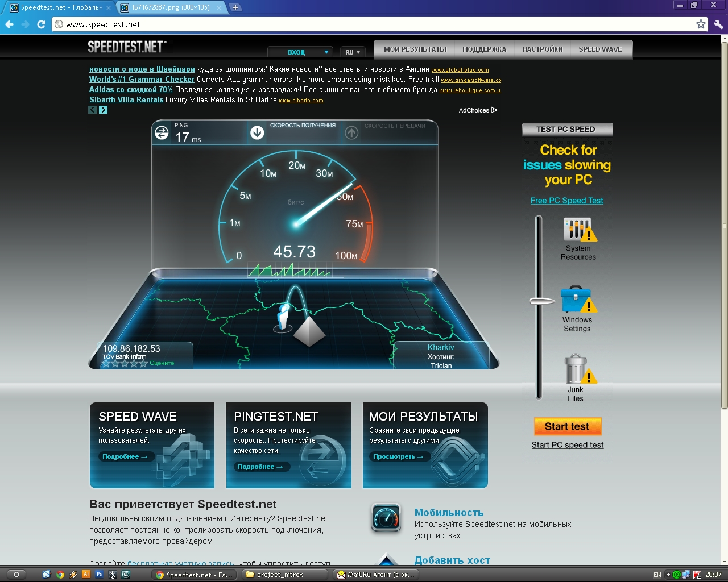Launch Photoshop from quick launch bar

pos(100,575)
